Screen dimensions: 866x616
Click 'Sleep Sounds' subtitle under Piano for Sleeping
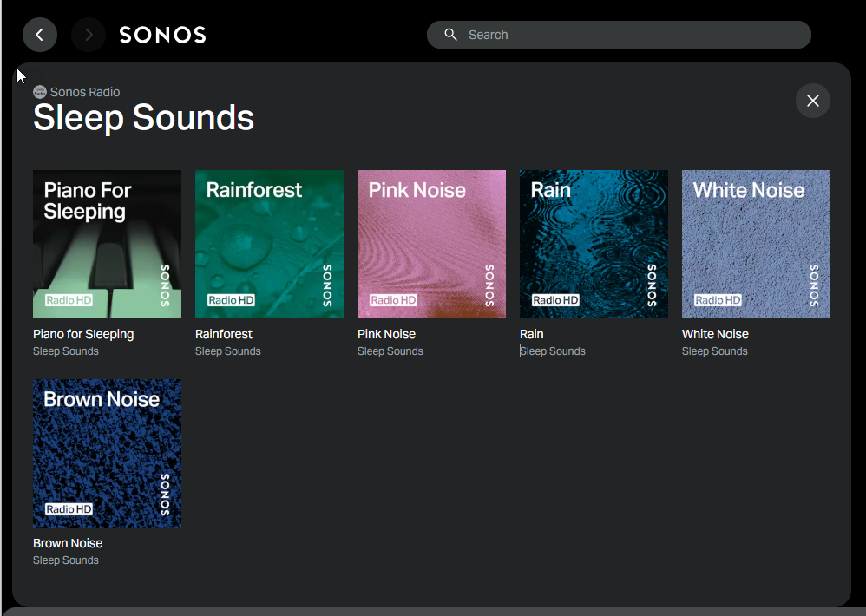66,351
